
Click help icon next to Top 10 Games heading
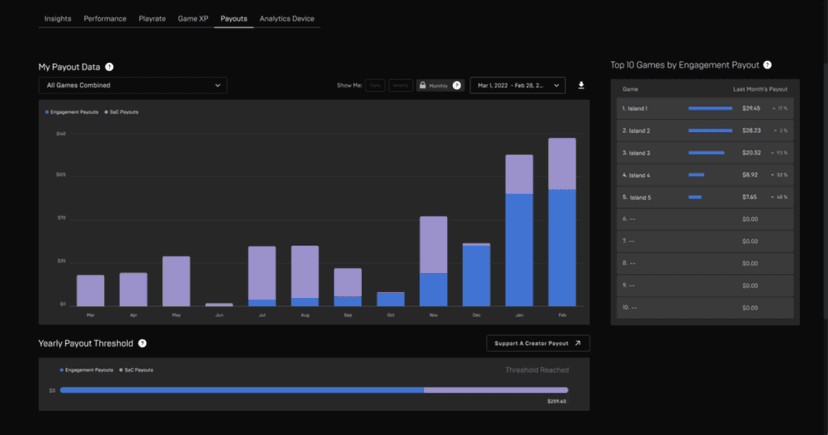[767, 65]
